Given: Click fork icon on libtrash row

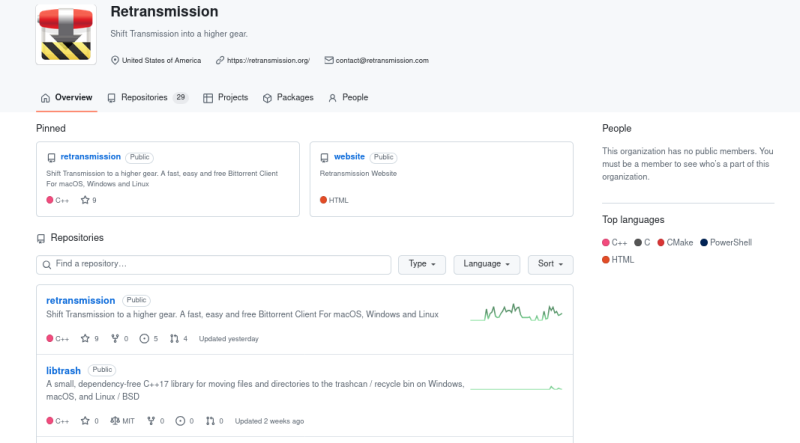Looking at the screenshot, I should point(151,421).
